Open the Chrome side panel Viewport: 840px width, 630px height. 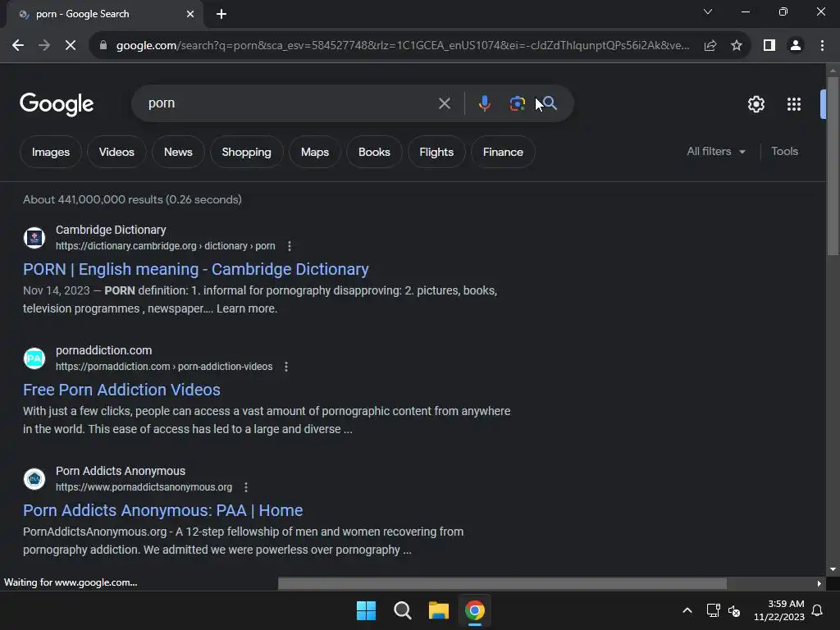769,46
